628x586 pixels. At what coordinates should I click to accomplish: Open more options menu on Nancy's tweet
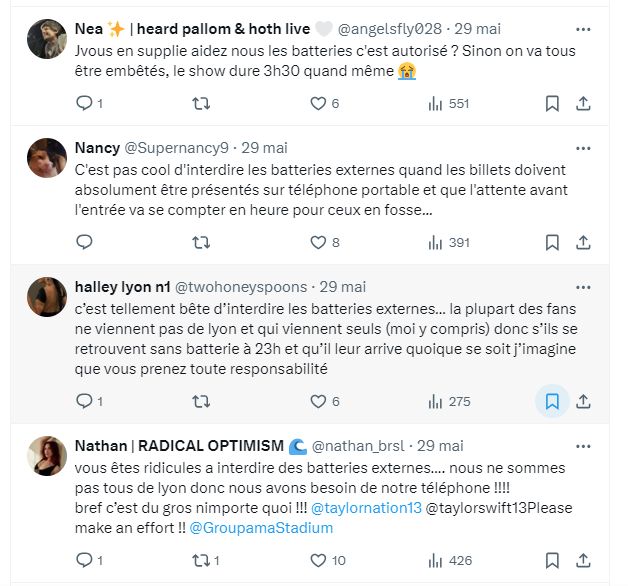coord(584,147)
